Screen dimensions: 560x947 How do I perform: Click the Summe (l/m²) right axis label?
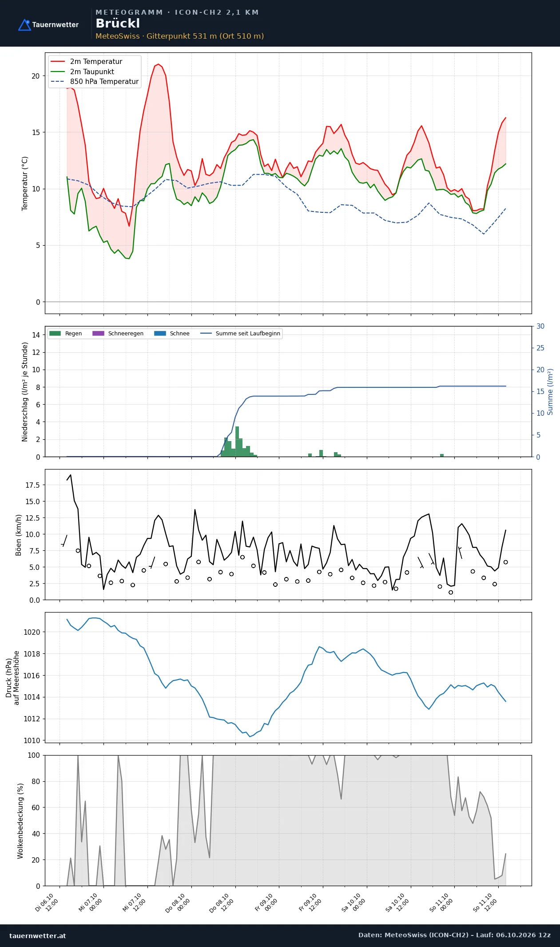click(550, 392)
